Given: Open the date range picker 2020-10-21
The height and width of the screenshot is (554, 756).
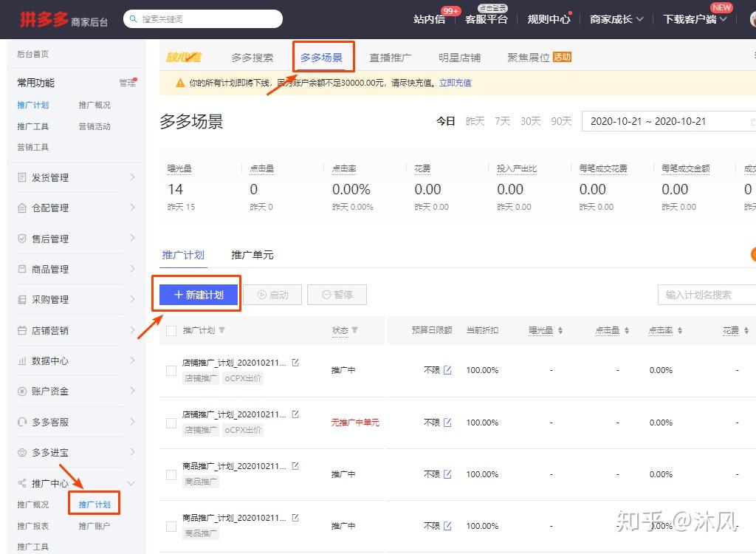Looking at the screenshot, I should pyautogui.click(x=669, y=121).
